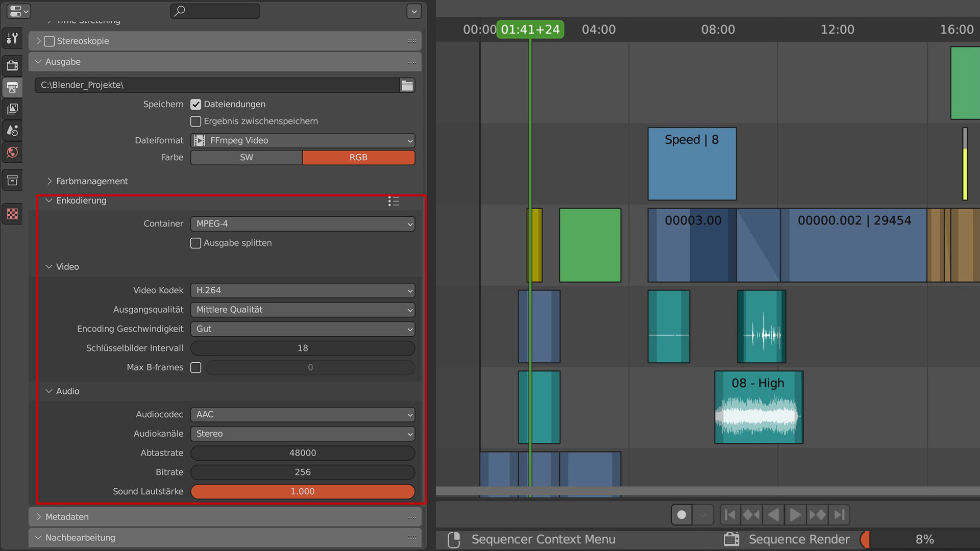The width and height of the screenshot is (980, 551).
Task: Open the Tool properties tab icon
Action: [12, 38]
